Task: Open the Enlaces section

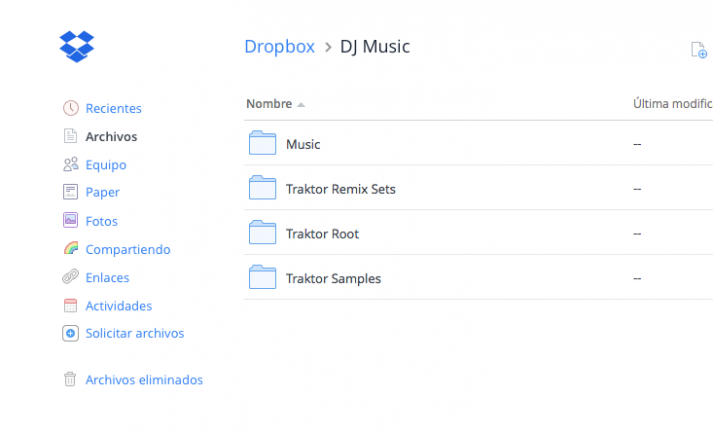Action: pos(107,277)
